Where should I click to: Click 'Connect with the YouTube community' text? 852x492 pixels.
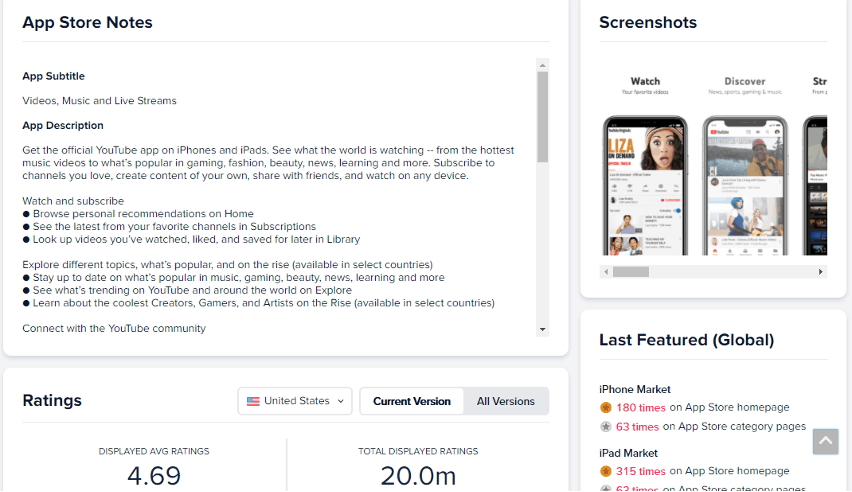(114, 328)
